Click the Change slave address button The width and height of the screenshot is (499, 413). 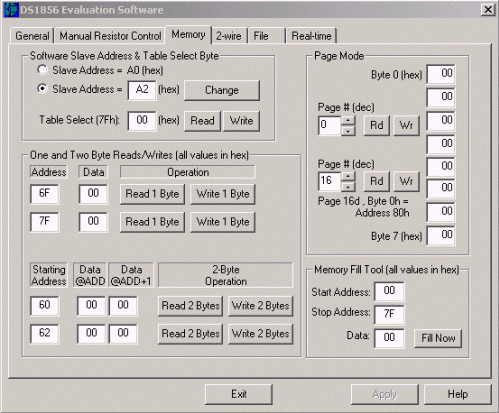222,90
